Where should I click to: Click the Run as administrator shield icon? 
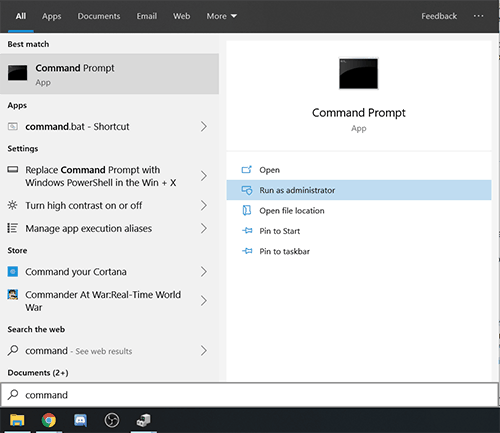(x=247, y=190)
